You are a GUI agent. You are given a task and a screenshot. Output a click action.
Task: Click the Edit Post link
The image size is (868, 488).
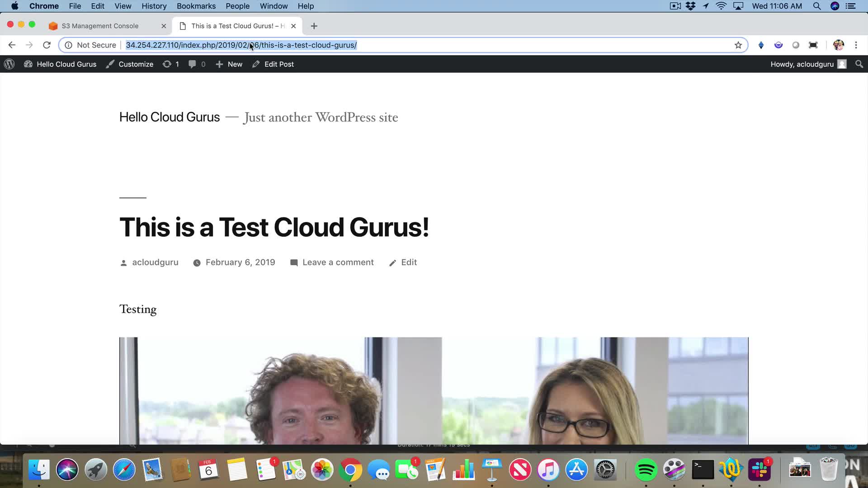(274, 64)
